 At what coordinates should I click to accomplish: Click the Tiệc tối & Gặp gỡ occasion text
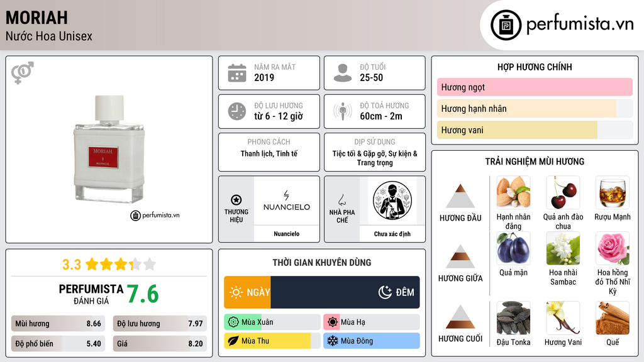(x=375, y=158)
